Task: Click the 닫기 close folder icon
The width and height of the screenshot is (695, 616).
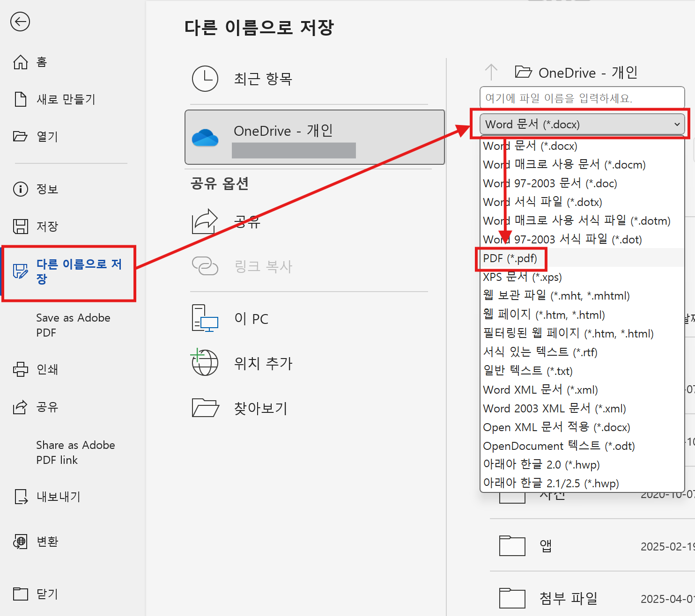Action: click(20, 594)
